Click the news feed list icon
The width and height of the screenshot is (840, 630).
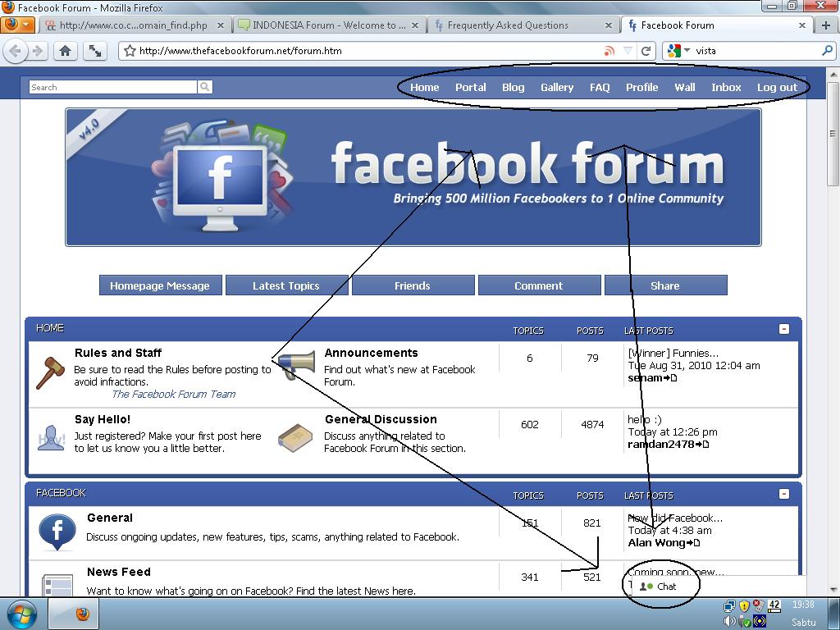pyautogui.click(x=57, y=584)
